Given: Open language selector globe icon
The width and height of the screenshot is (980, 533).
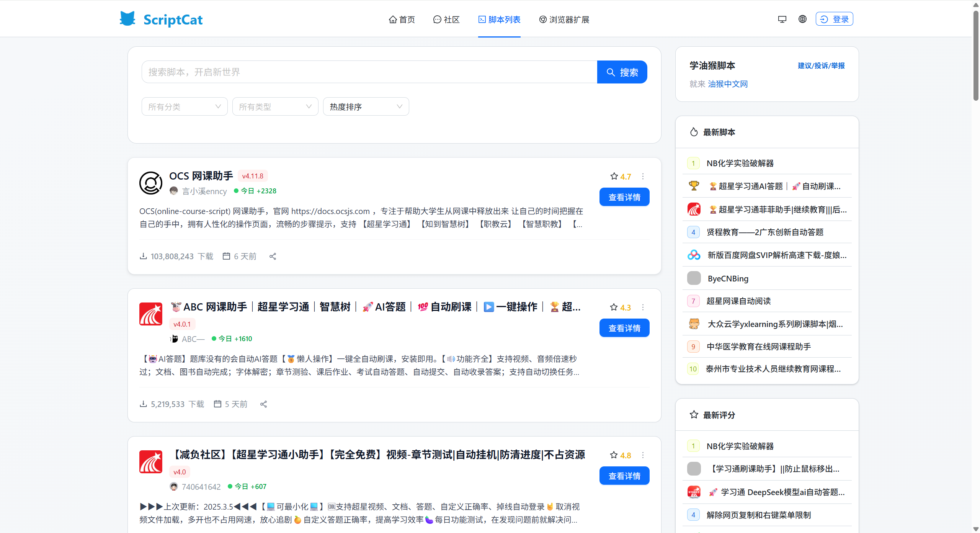Looking at the screenshot, I should coord(802,19).
